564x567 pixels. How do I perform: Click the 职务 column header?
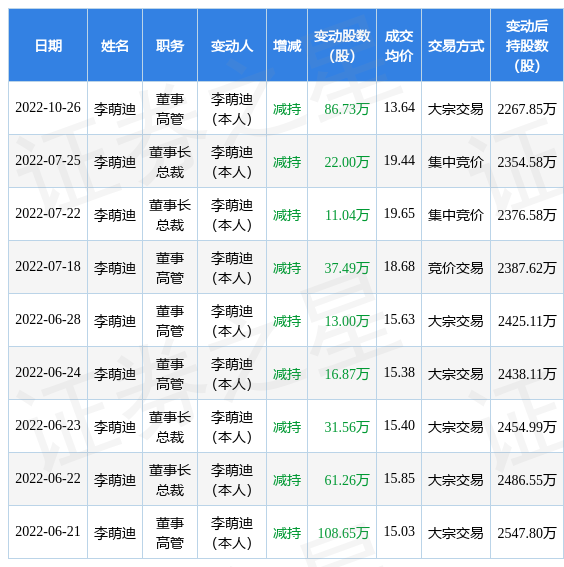point(170,46)
